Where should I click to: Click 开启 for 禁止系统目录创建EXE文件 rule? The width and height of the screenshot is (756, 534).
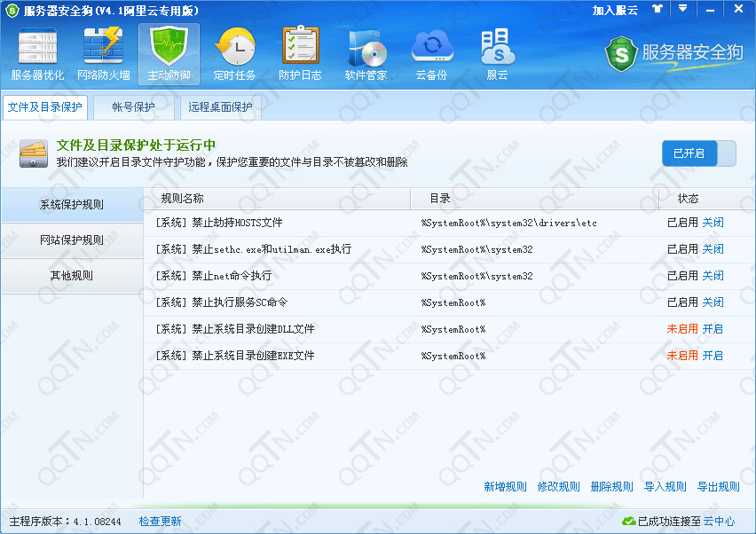click(713, 356)
